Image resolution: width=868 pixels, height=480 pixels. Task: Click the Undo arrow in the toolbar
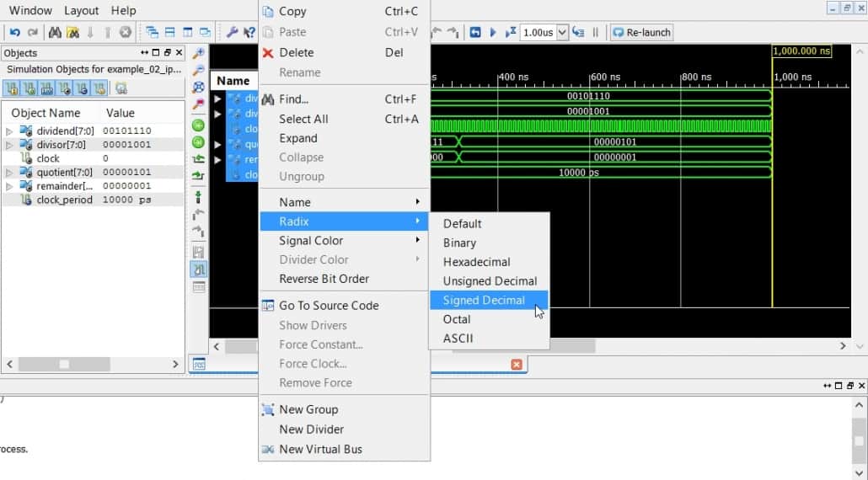point(14,33)
